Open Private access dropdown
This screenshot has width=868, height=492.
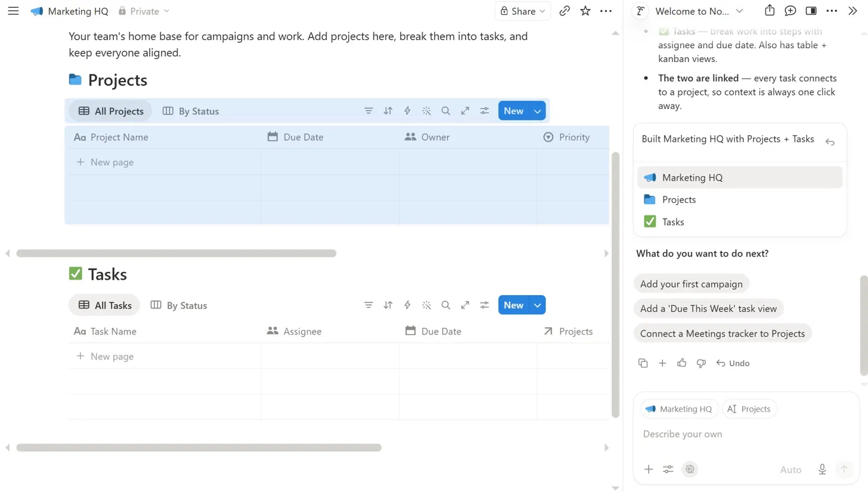[144, 11]
